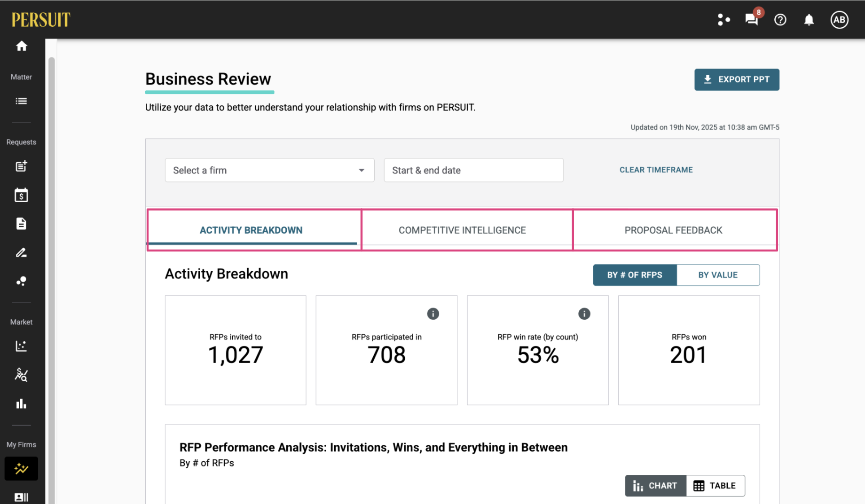Click the three-dot cluster icon in sidebar

pos(21,281)
